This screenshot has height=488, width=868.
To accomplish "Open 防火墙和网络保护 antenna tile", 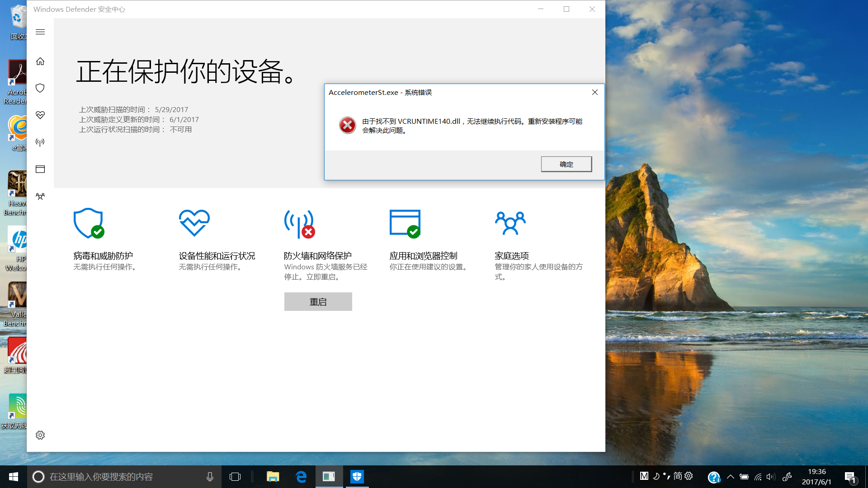I will pyautogui.click(x=299, y=224).
